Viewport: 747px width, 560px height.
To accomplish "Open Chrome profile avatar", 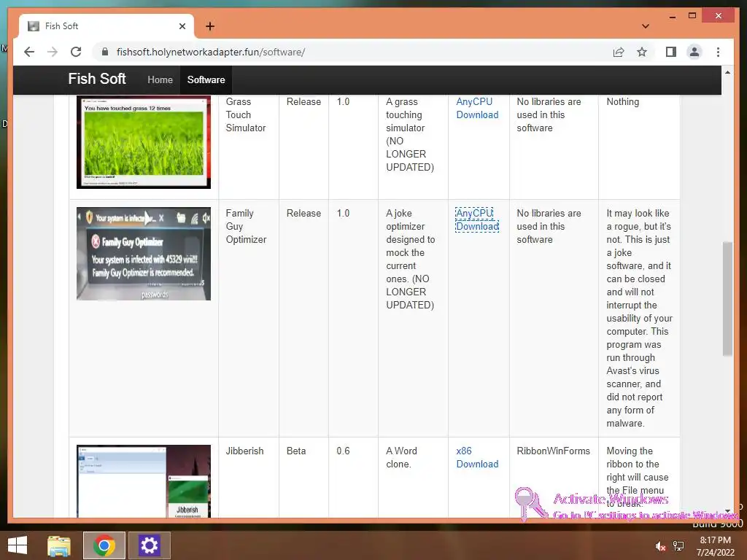I will (694, 52).
